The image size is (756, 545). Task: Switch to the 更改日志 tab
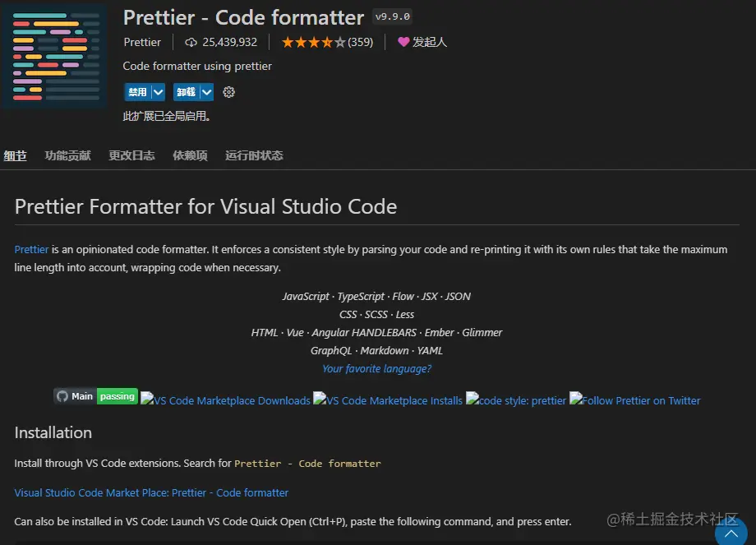click(131, 155)
